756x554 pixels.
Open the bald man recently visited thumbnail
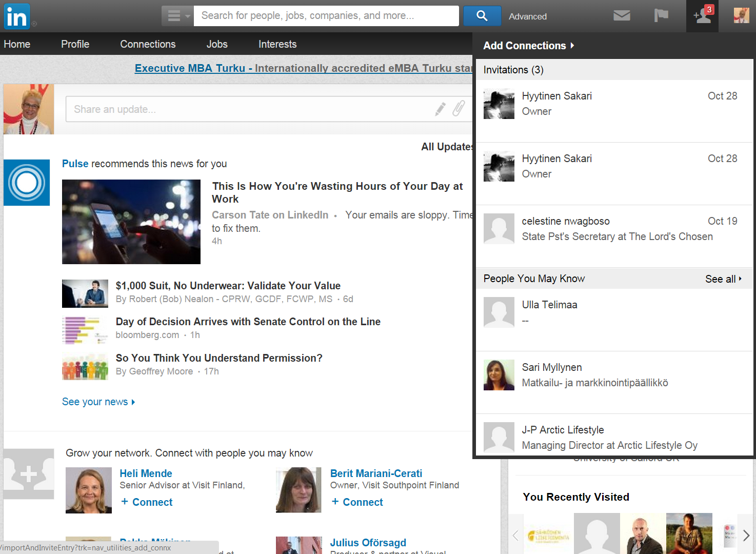click(643, 533)
